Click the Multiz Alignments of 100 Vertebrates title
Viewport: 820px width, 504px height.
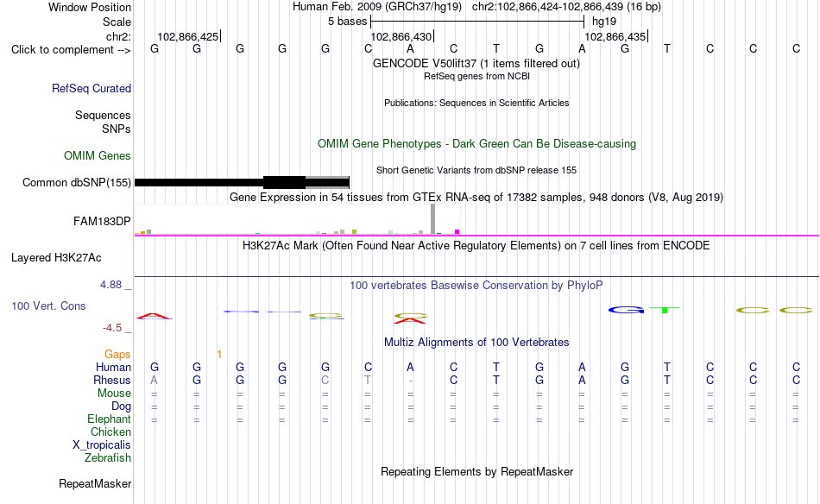point(476,343)
